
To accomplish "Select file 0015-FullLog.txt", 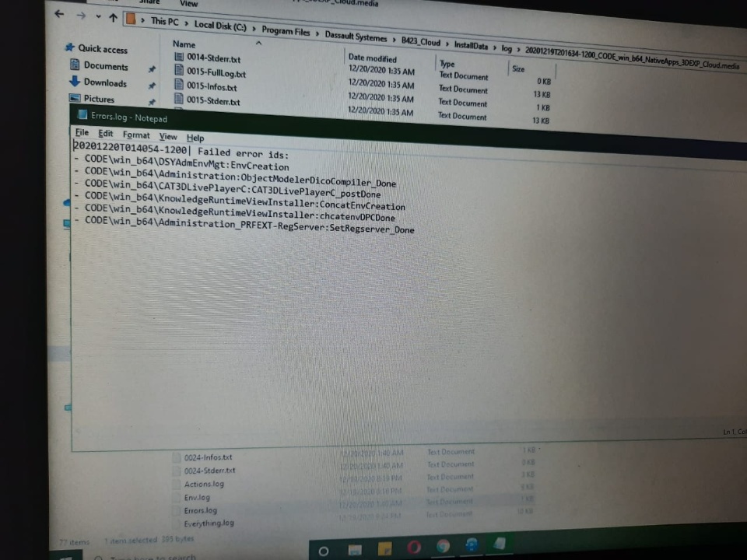I will [216, 72].
